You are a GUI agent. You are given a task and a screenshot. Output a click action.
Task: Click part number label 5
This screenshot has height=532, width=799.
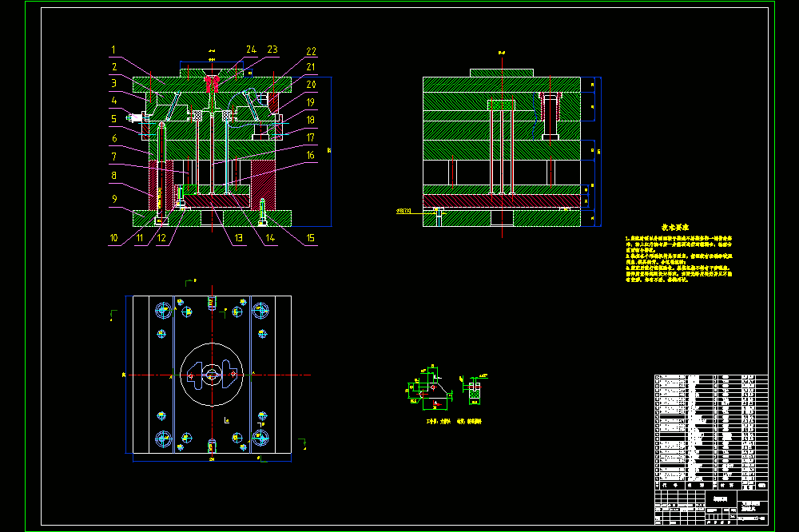[114, 119]
